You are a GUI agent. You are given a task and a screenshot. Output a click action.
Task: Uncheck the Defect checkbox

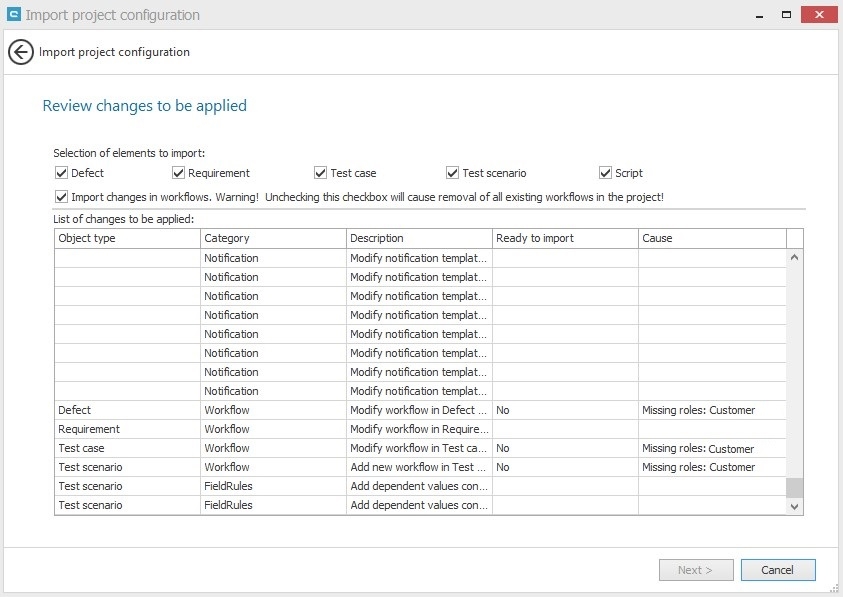coord(62,173)
